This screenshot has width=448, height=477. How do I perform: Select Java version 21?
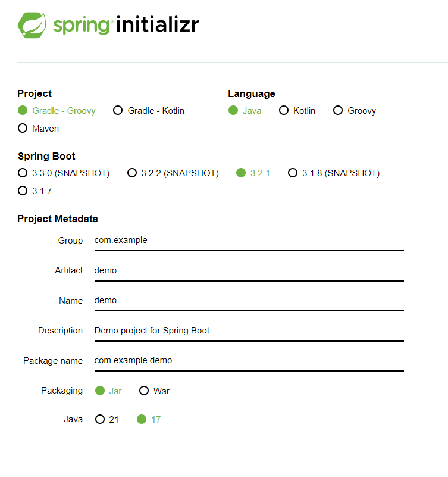click(x=106, y=419)
